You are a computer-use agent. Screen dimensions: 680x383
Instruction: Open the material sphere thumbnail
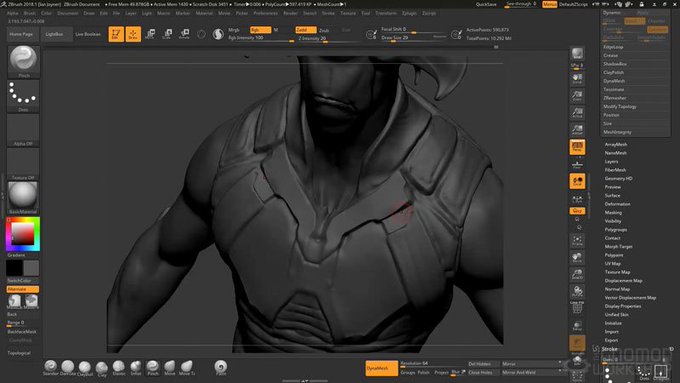[x=23, y=198]
